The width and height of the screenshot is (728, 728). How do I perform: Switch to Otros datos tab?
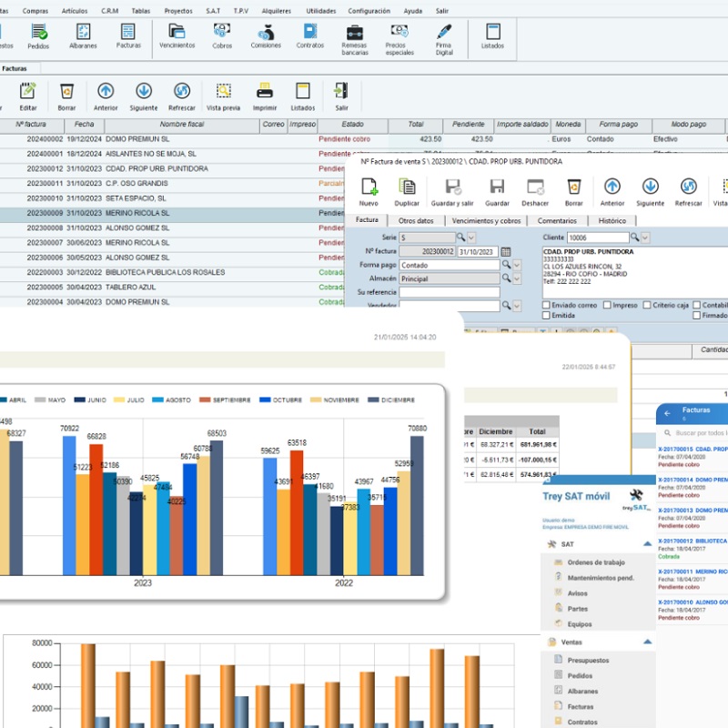(416, 220)
